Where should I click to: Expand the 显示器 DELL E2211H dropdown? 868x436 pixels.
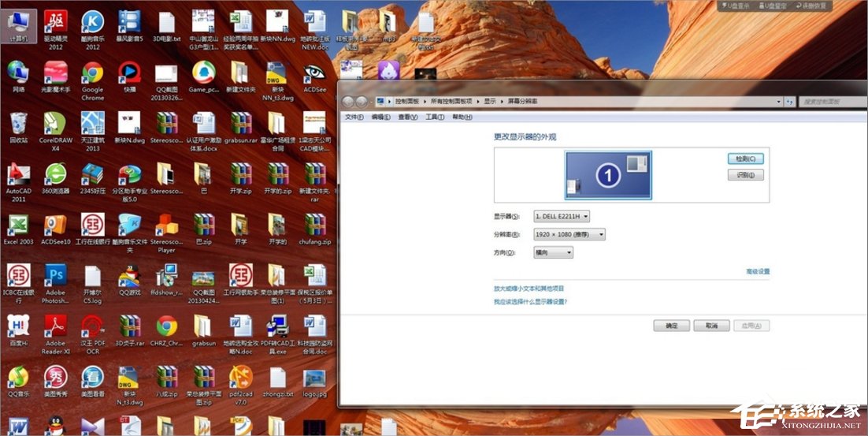tap(562, 216)
